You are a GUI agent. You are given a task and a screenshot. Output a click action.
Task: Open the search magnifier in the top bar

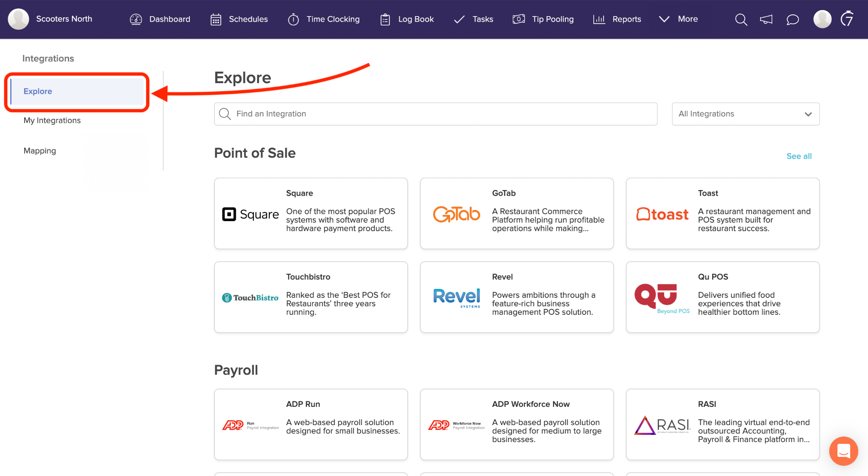[x=741, y=19]
